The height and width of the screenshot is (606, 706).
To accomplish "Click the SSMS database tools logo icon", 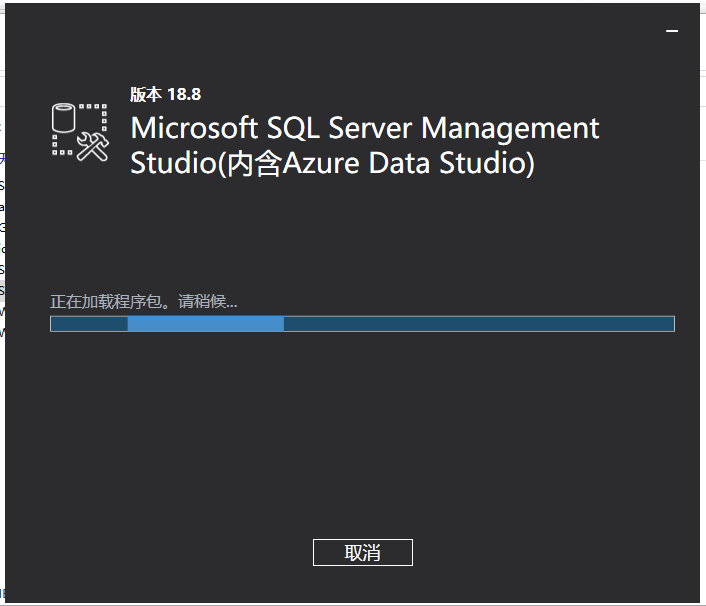I will pos(80,132).
